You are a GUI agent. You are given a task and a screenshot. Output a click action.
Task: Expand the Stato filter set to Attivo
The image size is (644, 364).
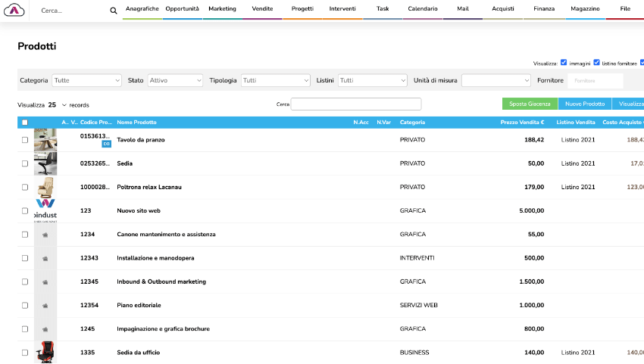click(175, 80)
